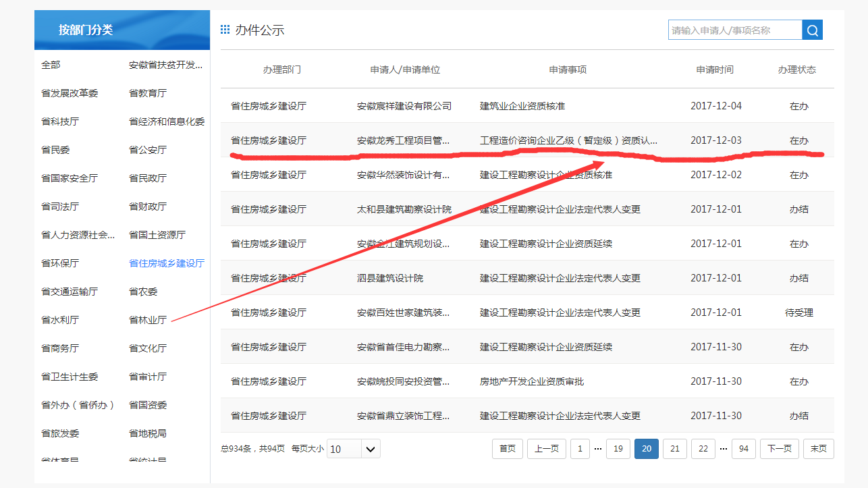Select highlighted 省住房城乡建设厅 sidebar entry
Screen dimensions: 868x488
pos(167,263)
